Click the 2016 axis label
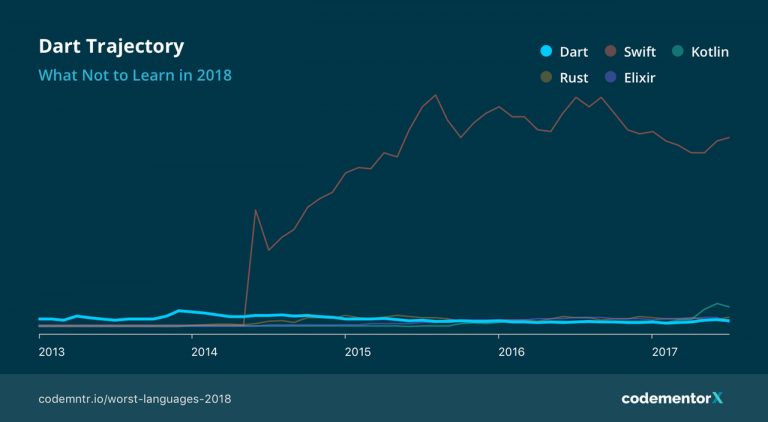The image size is (768, 422). pyautogui.click(x=511, y=352)
